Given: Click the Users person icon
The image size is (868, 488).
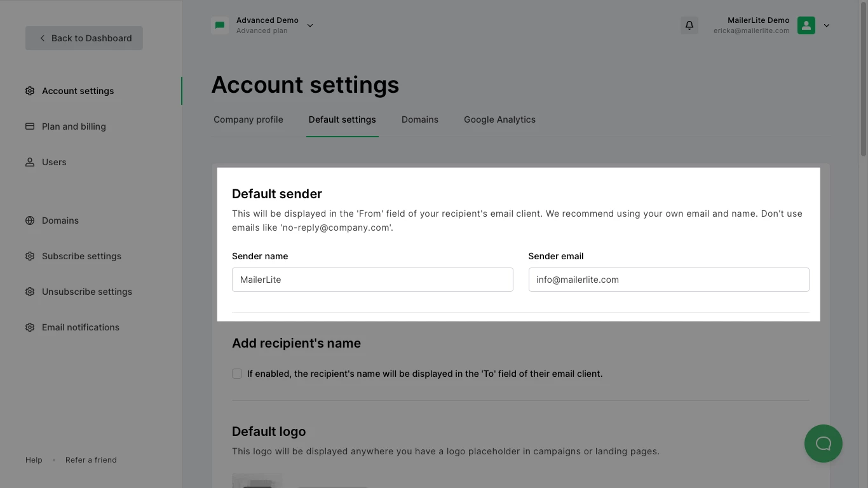Looking at the screenshot, I should point(30,162).
